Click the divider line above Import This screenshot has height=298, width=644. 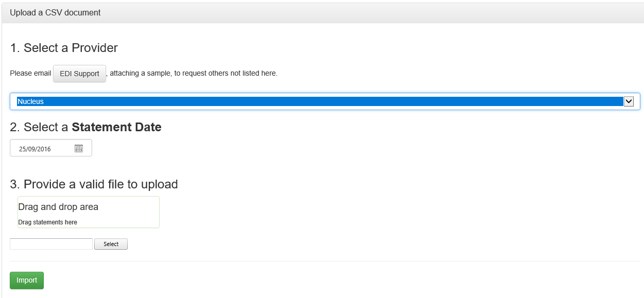click(x=325, y=261)
